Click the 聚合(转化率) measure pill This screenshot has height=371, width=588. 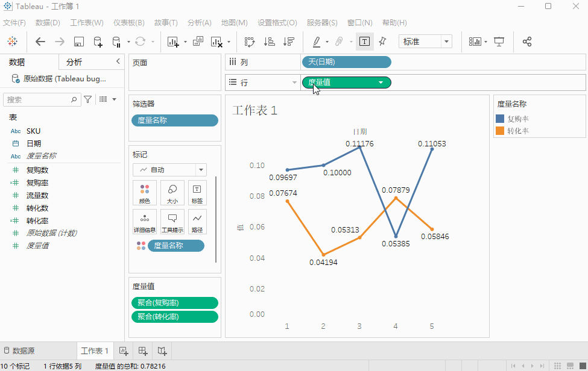click(x=175, y=317)
